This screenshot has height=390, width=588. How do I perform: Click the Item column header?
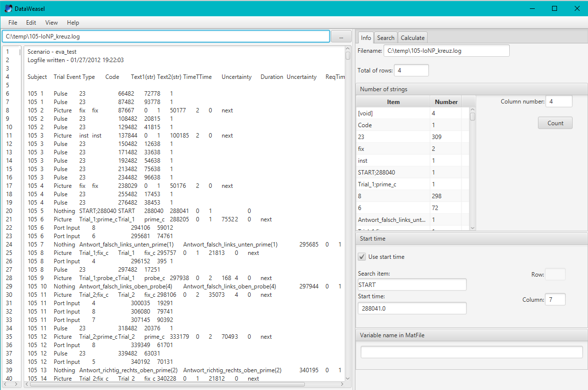coord(393,102)
